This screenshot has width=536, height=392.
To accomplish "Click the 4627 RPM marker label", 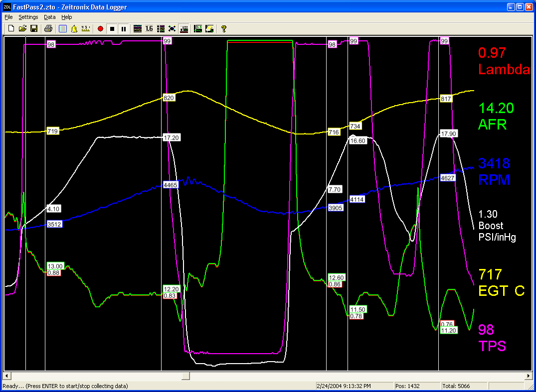I will 448,178.
